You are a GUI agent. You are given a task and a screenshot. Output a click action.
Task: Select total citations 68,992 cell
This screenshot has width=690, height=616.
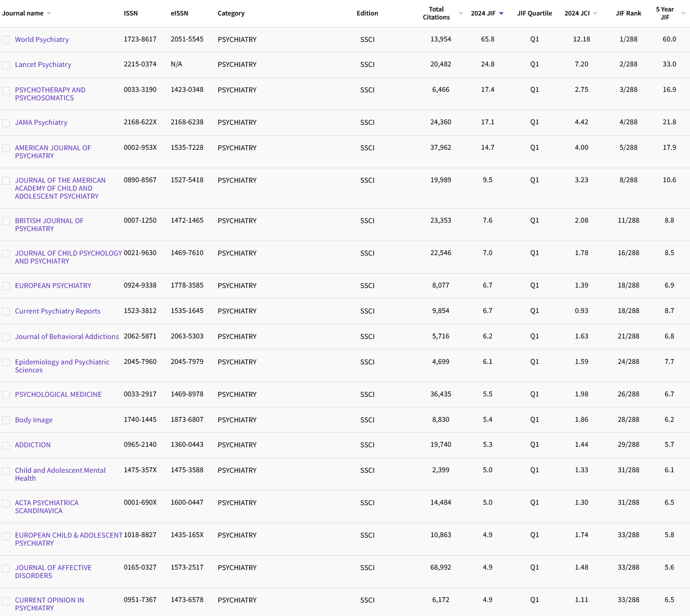click(x=441, y=567)
